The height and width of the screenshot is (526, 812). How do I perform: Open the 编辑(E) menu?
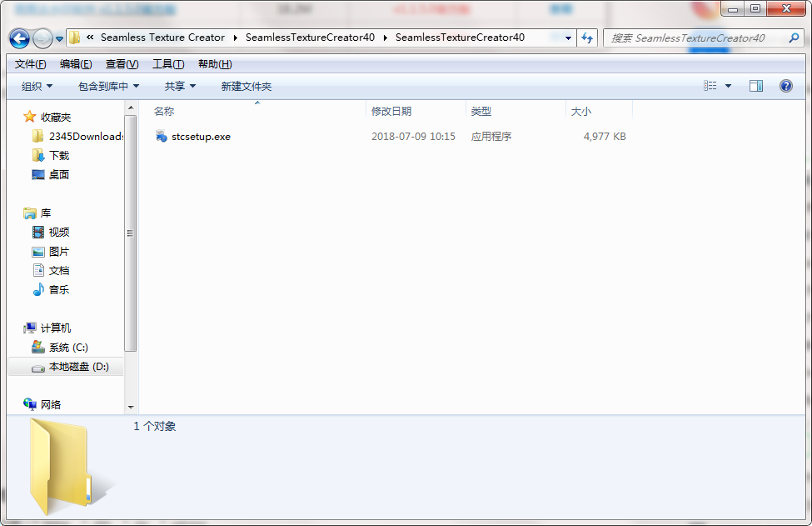coord(76,64)
